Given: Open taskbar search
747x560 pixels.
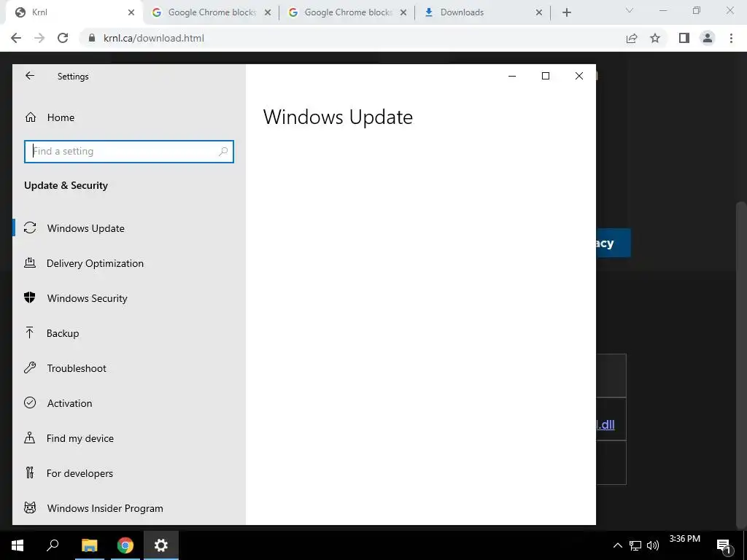Looking at the screenshot, I should [x=53, y=545].
